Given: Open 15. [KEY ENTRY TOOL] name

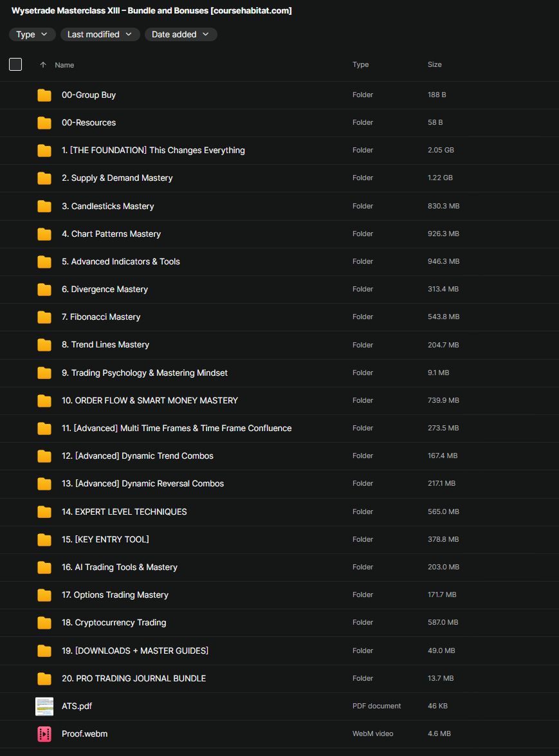Looking at the screenshot, I should (x=105, y=540).
